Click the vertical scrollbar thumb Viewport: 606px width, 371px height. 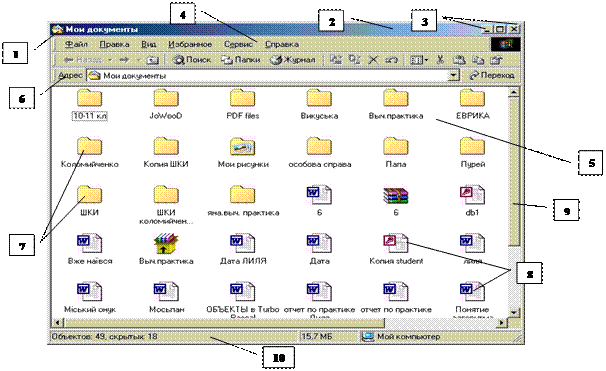pos(514,171)
